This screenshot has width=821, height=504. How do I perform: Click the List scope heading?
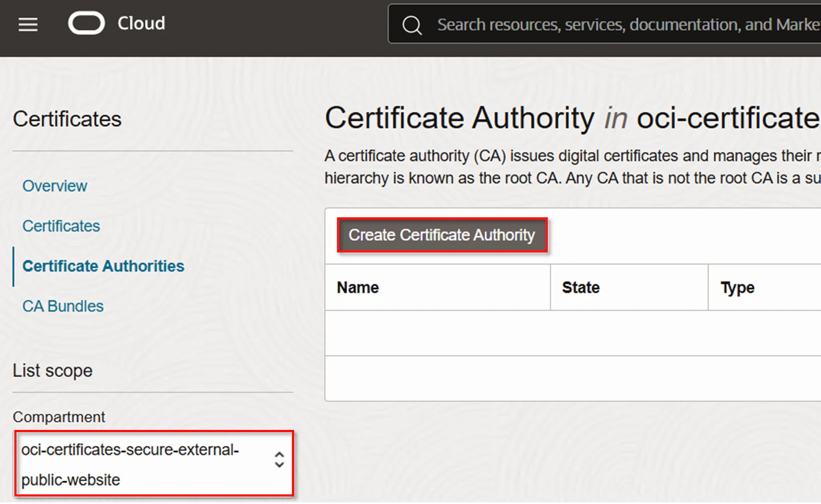[52, 371]
